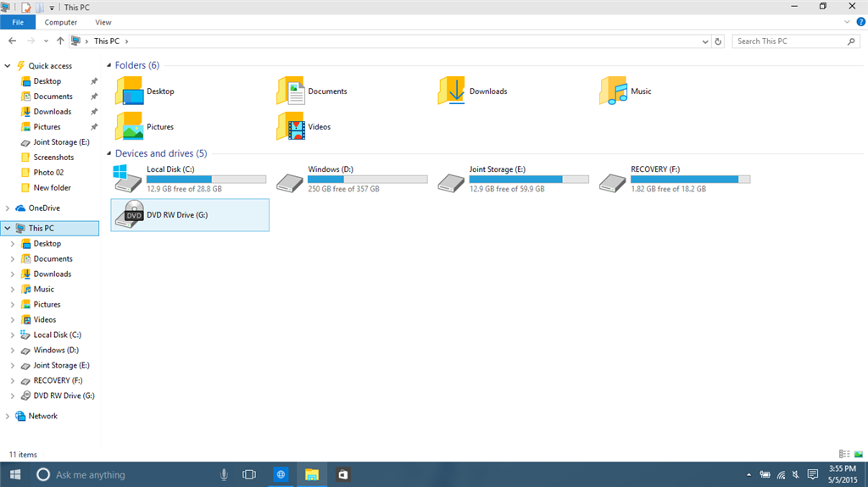The width and height of the screenshot is (868, 487).
Task: Go up one level with up arrow
Action: pos(60,41)
